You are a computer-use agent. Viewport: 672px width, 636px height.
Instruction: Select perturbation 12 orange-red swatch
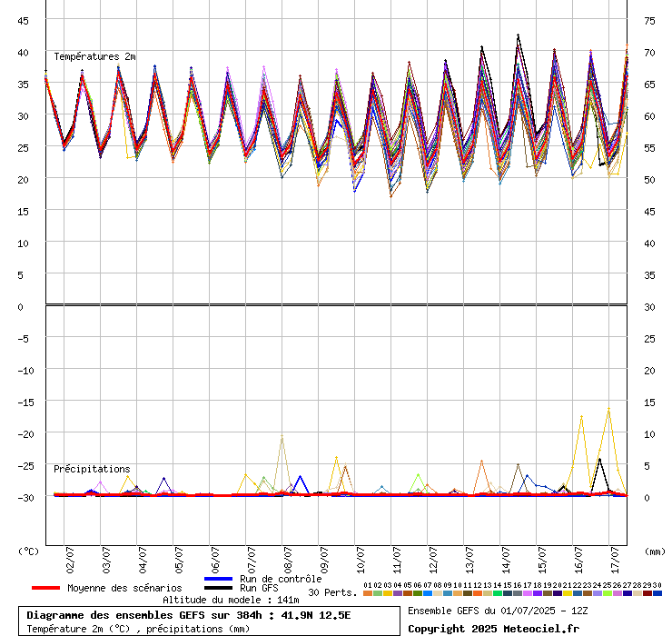pyautogui.click(x=478, y=593)
